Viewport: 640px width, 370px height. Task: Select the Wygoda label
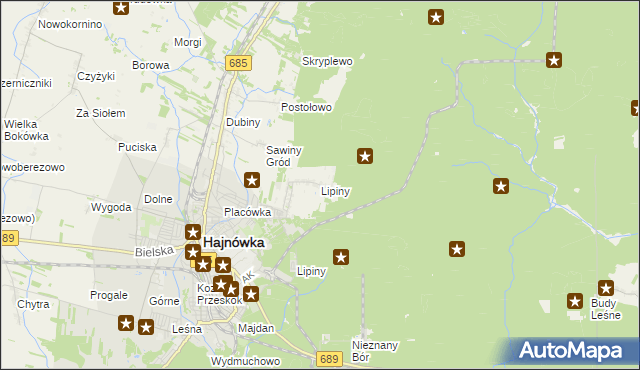click(x=111, y=208)
